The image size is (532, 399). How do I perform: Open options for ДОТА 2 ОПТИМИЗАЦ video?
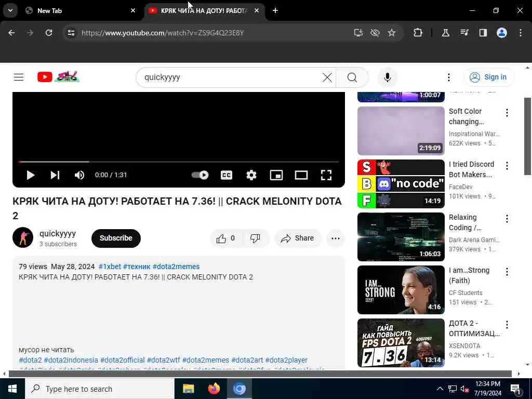507,325
